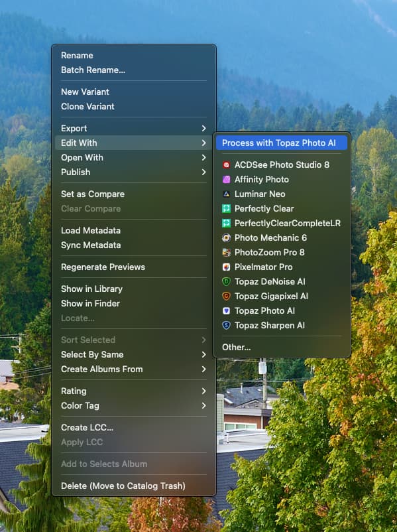Click the Topaz Gigapixel AI label text
Image resolution: width=397 pixels, height=532 pixels.
271,297
